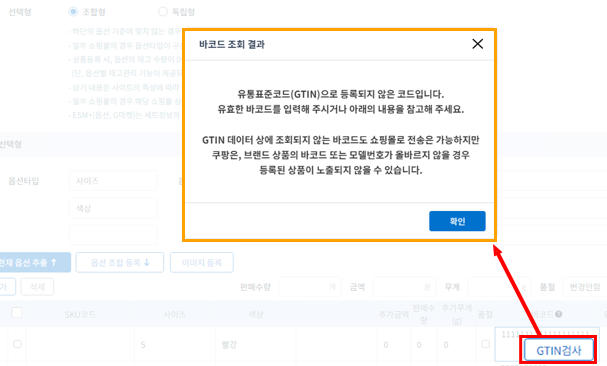Open the 색상 option type field
The image size is (607, 366).
(113, 208)
